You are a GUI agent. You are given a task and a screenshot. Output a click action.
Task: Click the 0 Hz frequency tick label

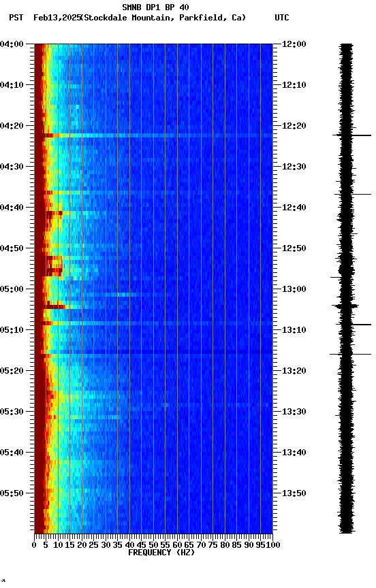point(34,545)
